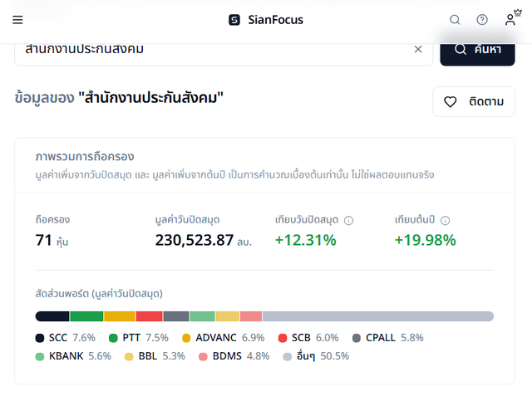This screenshot has width=532, height=401.
Task: Open the user profile icon
Action: [x=510, y=20]
